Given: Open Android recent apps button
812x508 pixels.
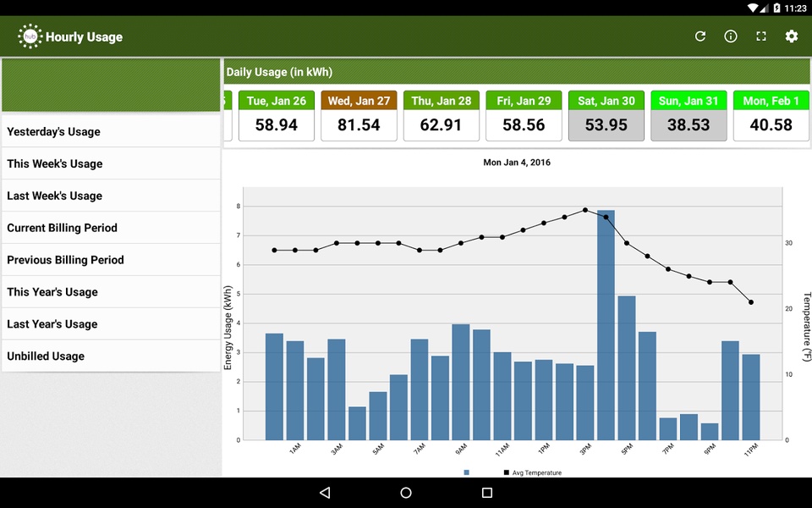Looking at the screenshot, I should click(487, 493).
